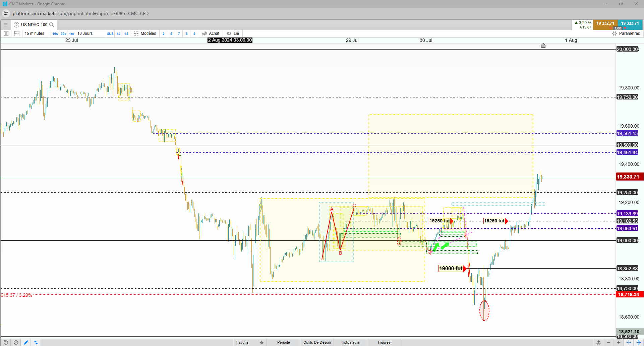Click the search magnifier next to US NDAQ 100
Image resolution: width=644 pixels, height=346 pixels.
52,25
